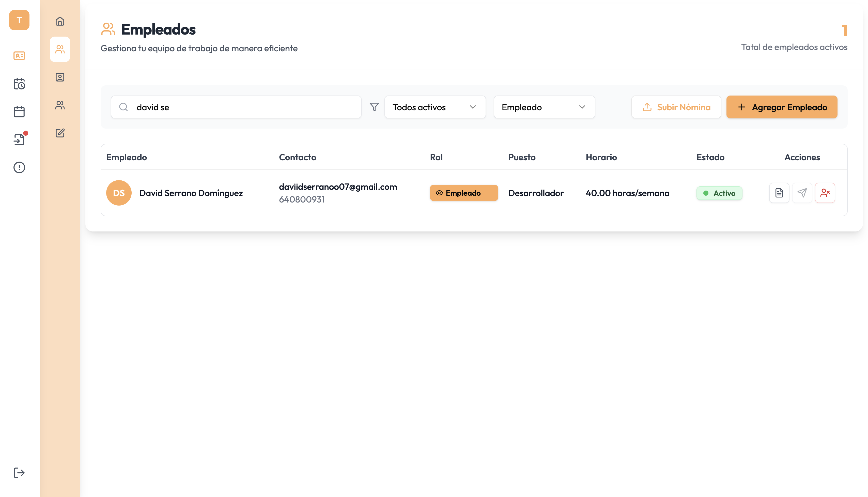This screenshot has height=497, width=868.
Task: Go to home via house icon
Action: pyautogui.click(x=60, y=21)
